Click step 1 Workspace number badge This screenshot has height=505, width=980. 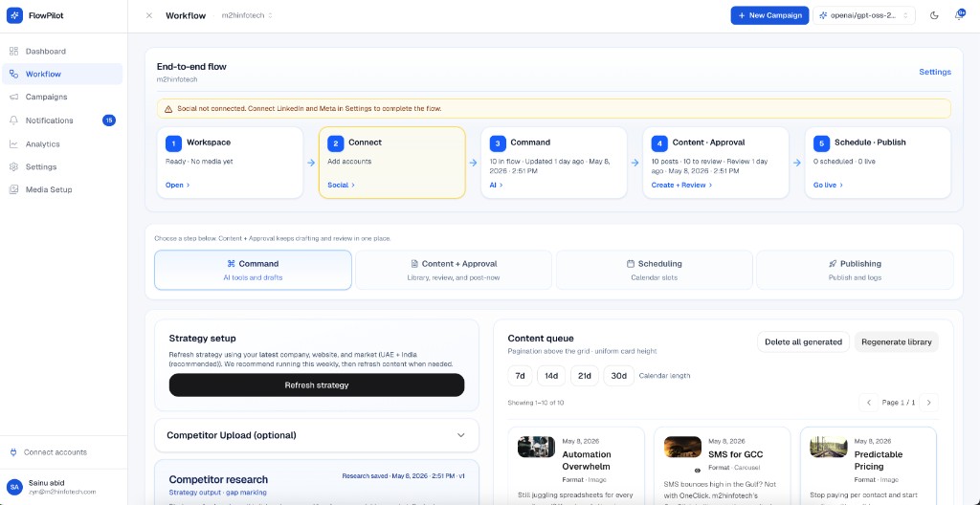(173, 143)
